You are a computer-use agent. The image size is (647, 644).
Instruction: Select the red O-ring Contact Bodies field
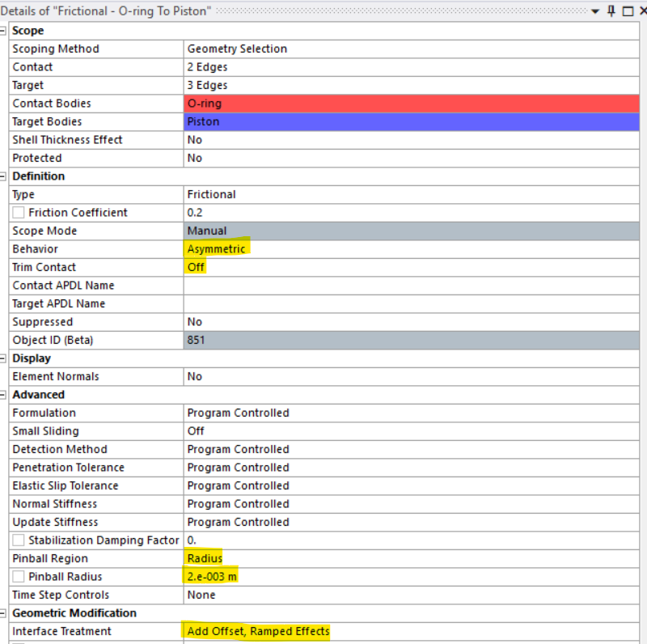[323, 103]
